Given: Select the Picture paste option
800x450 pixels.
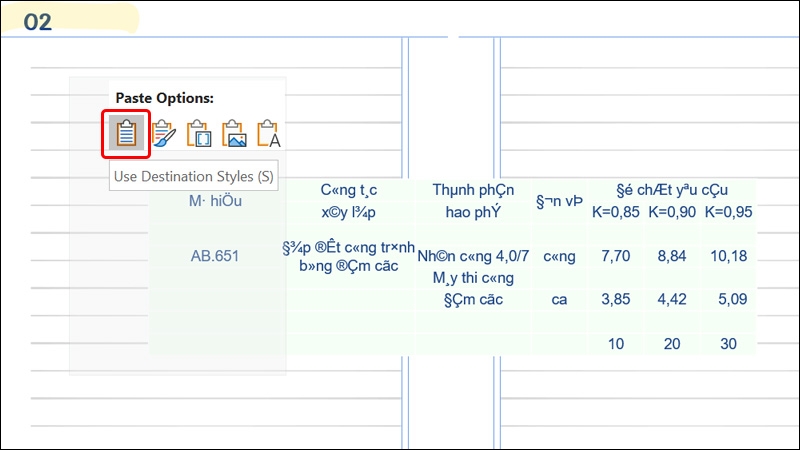Looking at the screenshot, I should click(234, 133).
